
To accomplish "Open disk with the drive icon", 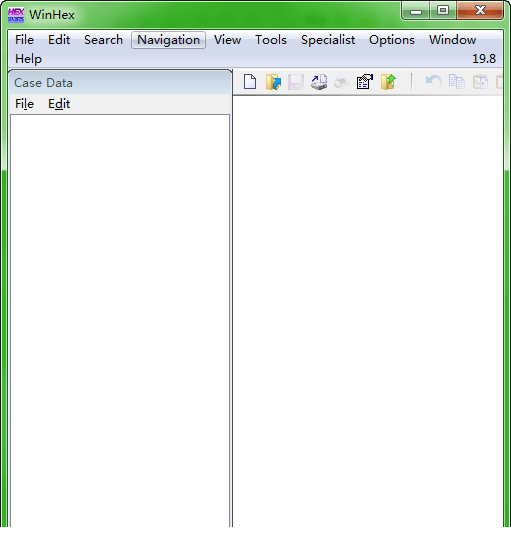I will pos(319,82).
